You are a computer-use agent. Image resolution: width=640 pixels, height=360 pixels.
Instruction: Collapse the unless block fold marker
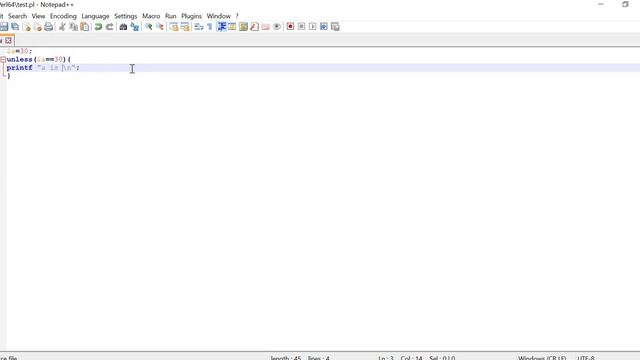(x=3, y=60)
